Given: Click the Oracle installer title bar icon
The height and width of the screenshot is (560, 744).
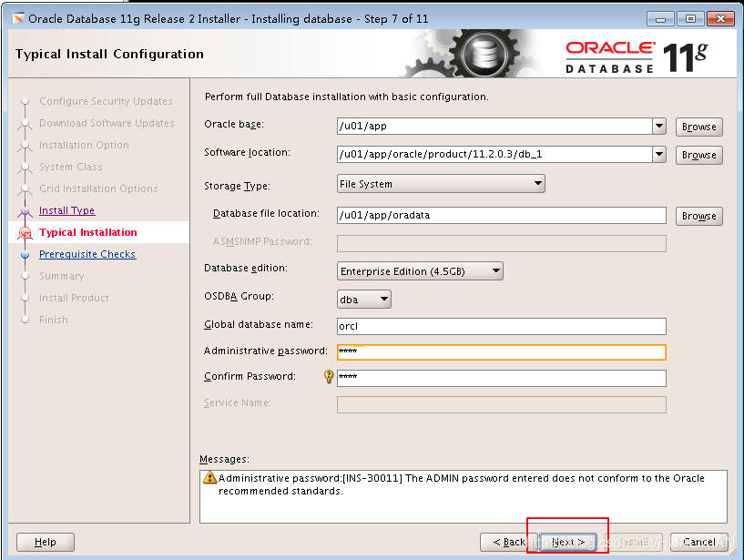Looking at the screenshot, I should click(18, 18).
